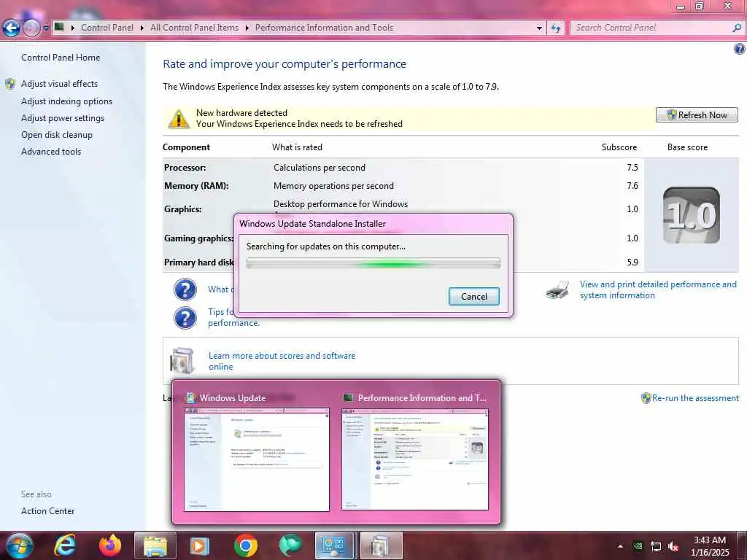Re-run the assessment

695,398
